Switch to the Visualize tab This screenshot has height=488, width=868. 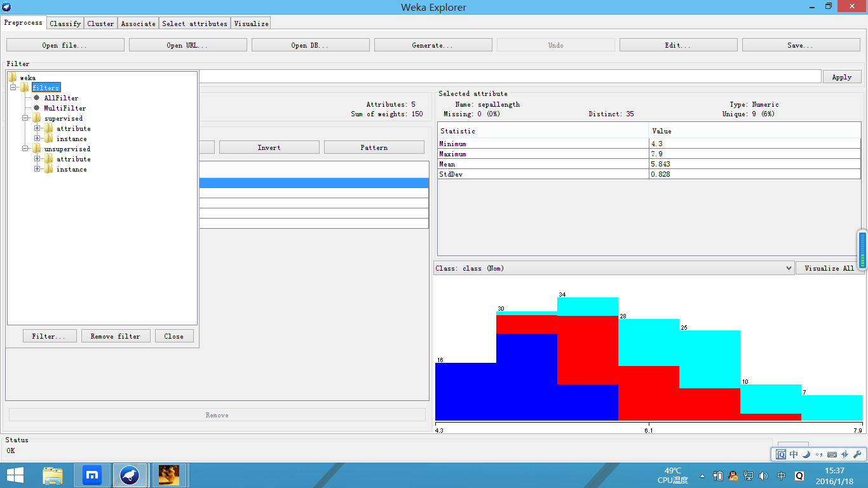click(251, 24)
